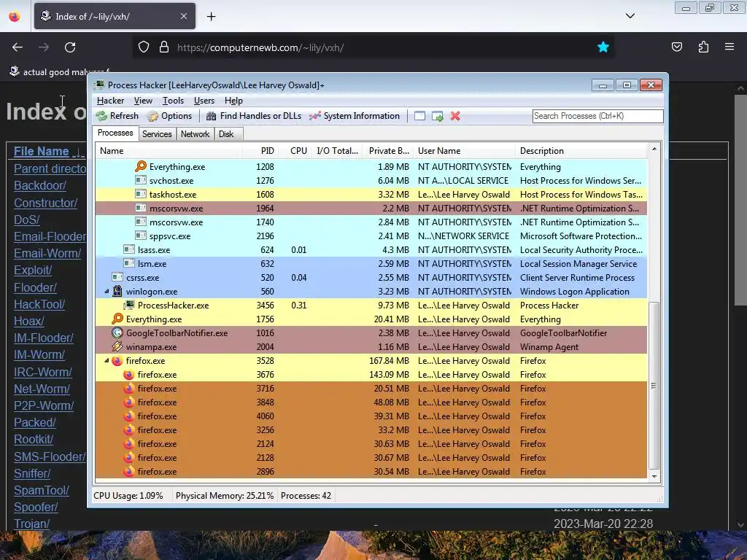Click the process list scrollbar up arrow
Image resolution: width=747 pixels, height=560 pixels.
click(654, 149)
